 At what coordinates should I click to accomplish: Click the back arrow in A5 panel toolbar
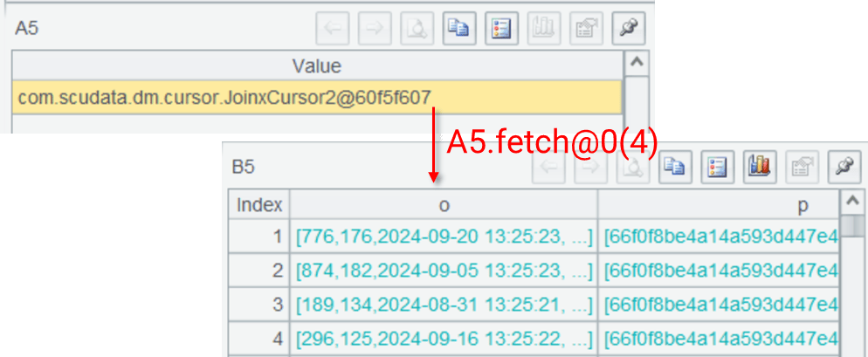click(x=332, y=29)
